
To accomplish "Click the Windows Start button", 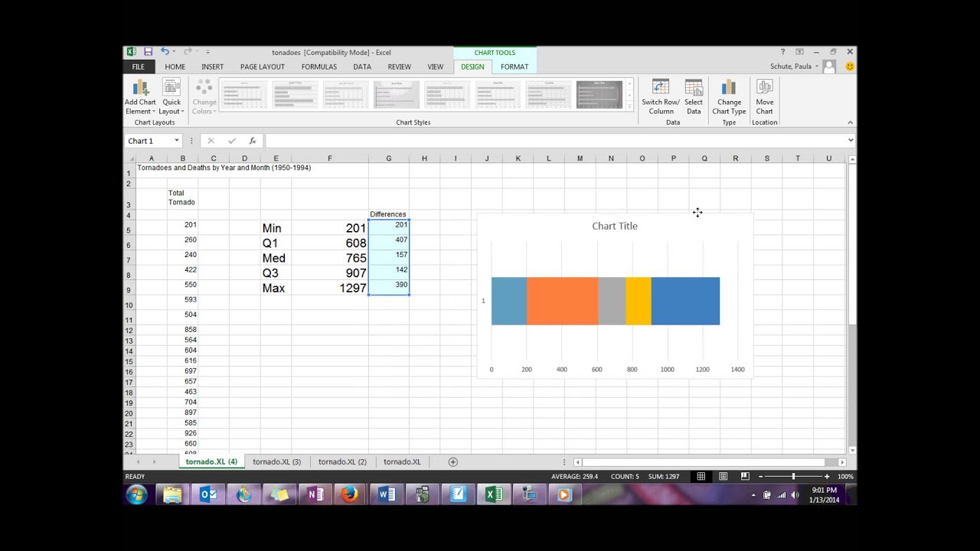I will [x=137, y=494].
